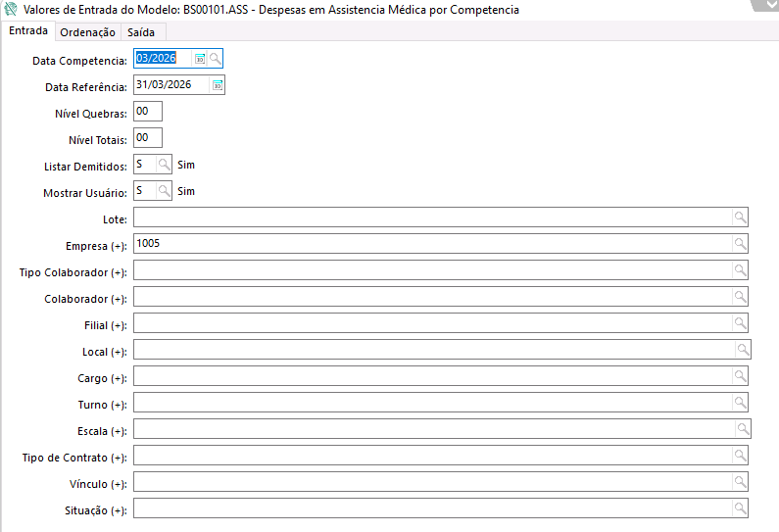The height and width of the screenshot is (532, 779).
Task: Click the Turno field search icon
Action: point(741,403)
